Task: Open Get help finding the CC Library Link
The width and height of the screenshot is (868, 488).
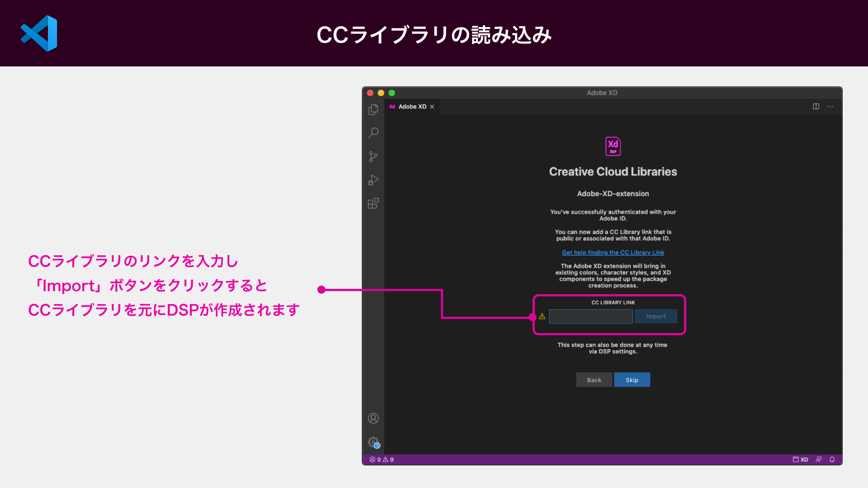Action: coord(613,253)
